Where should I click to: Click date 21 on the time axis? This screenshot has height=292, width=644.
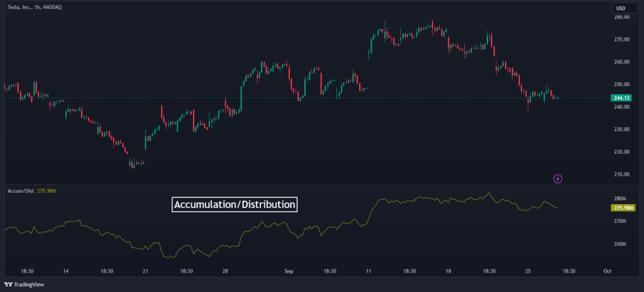coord(145,271)
